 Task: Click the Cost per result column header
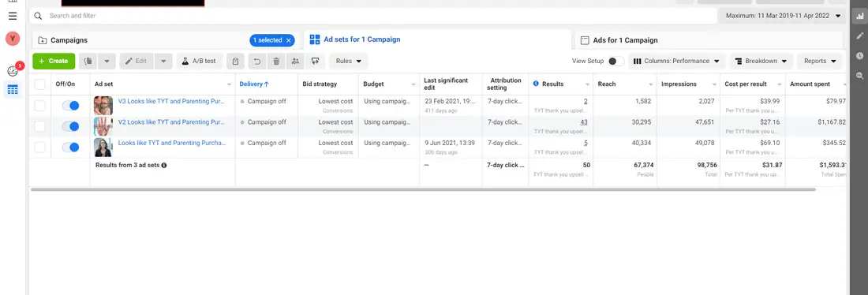tap(746, 84)
